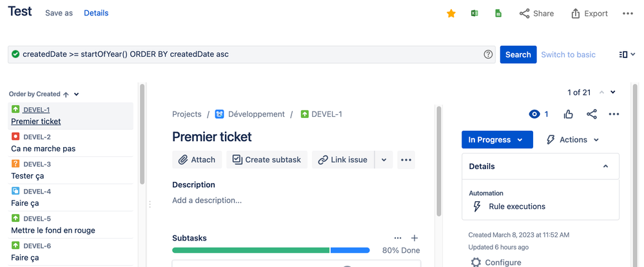Select issue DEVEL-2 Ca ne marche pas

(43, 148)
